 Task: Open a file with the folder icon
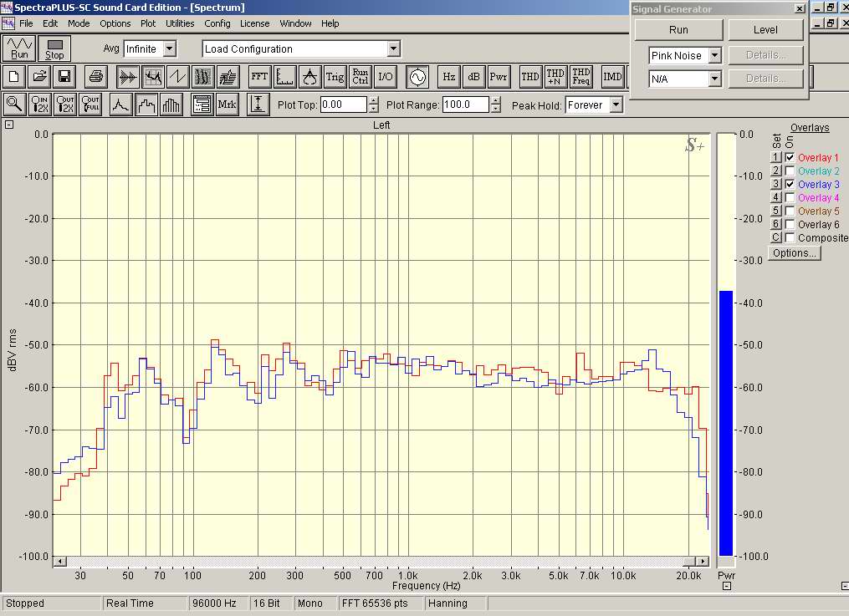[x=39, y=77]
